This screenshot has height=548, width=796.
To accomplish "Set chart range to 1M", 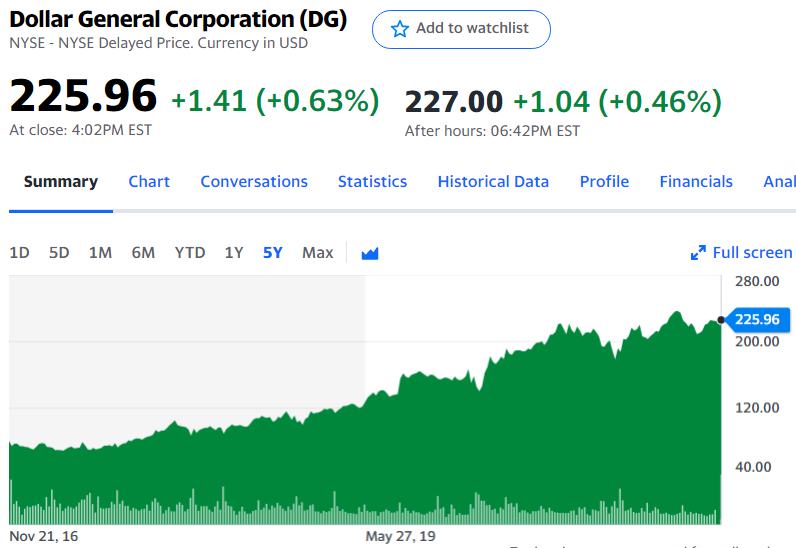I will [x=101, y=252].
